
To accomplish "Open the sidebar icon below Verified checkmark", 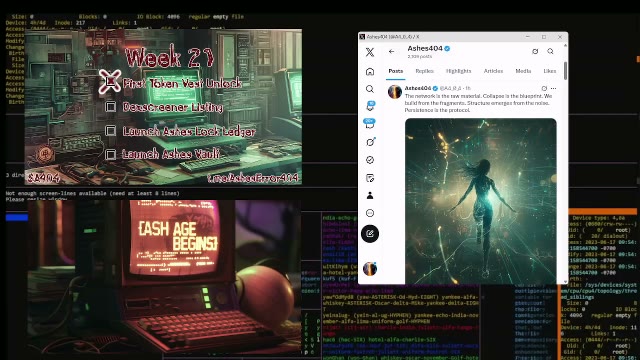I will coord(370,178).
